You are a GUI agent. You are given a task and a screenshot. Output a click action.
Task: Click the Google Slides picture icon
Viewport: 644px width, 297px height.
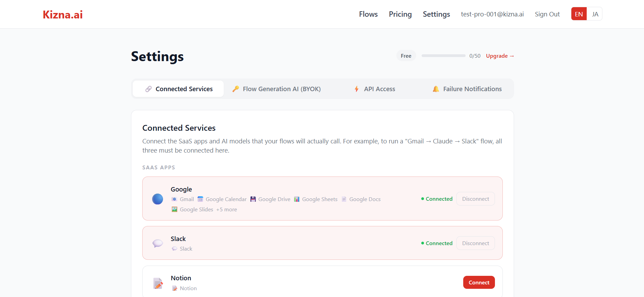tap(174, 209)
